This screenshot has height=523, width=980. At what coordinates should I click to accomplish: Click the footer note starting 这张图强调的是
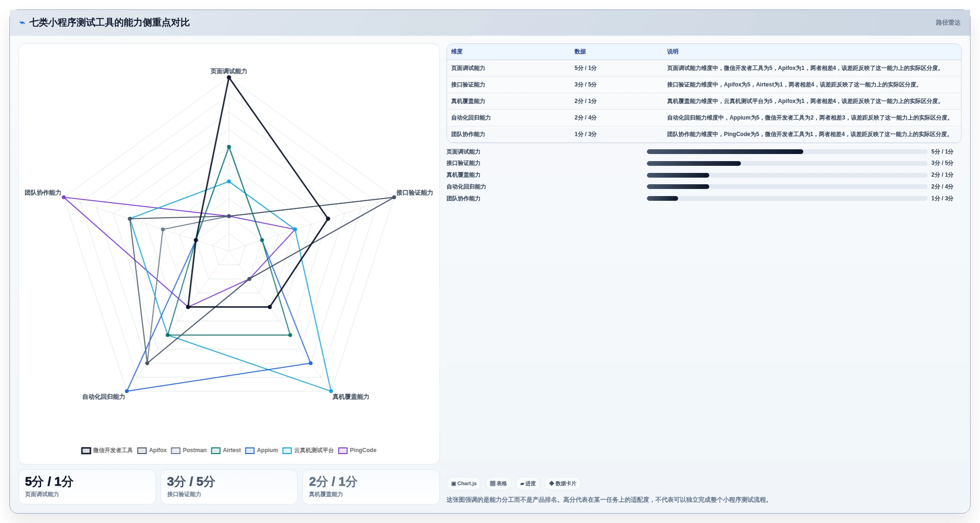pyautogui.click(x=609, y=500)
